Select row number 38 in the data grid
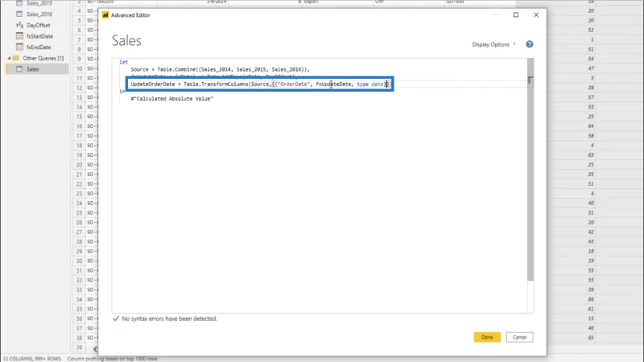Image resolution: width=644 pixels, height=362 pixels. click(x=79, y=338)
